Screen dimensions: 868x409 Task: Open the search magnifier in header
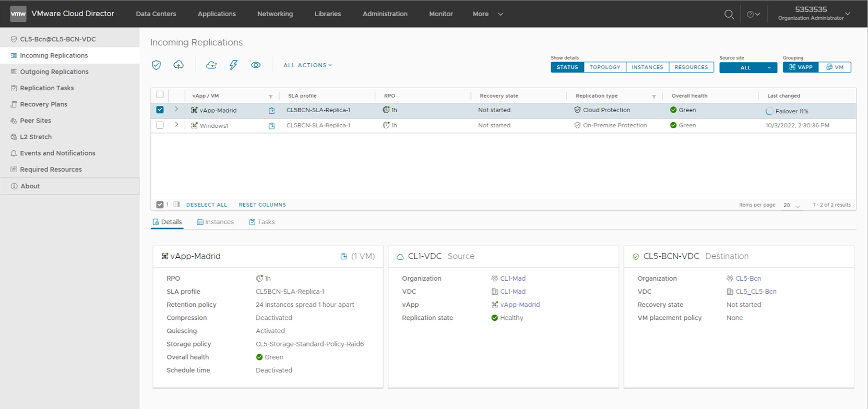click(729, 14)
